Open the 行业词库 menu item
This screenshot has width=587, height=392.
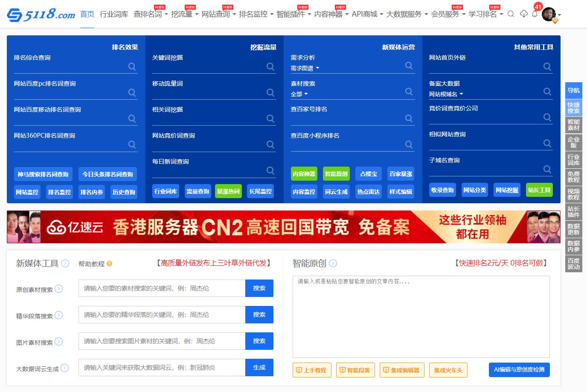tap(114, 14)
